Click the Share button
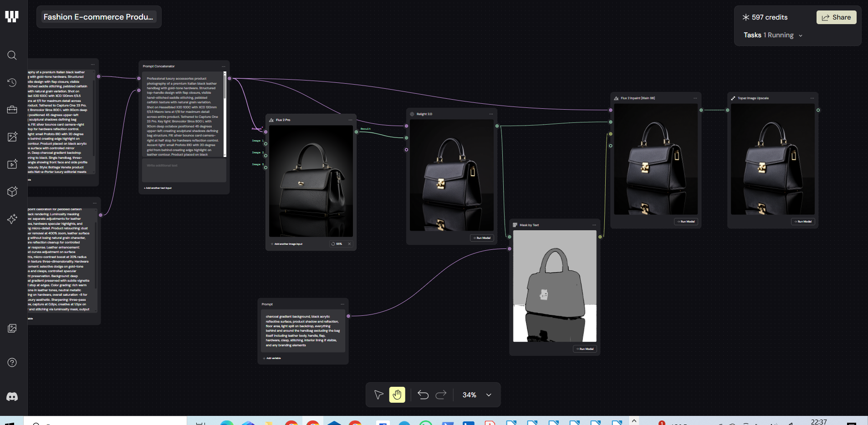This screenshot has height=425, width=868. pos(837,17)
